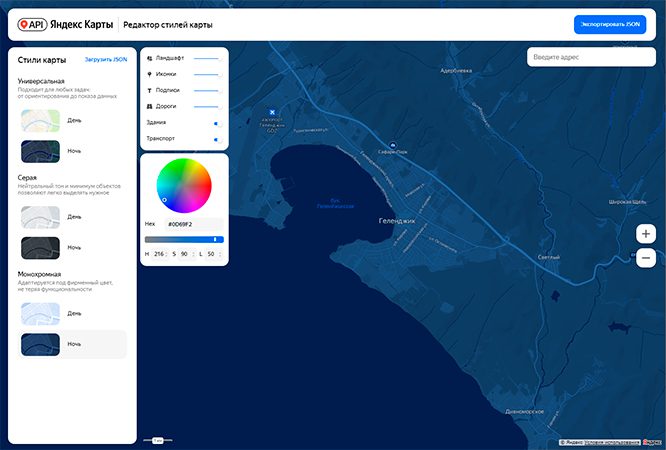Click the Стили карты panel heading
Image resolution: width=666 pixels, height=450 pixels.
[42, 60]
